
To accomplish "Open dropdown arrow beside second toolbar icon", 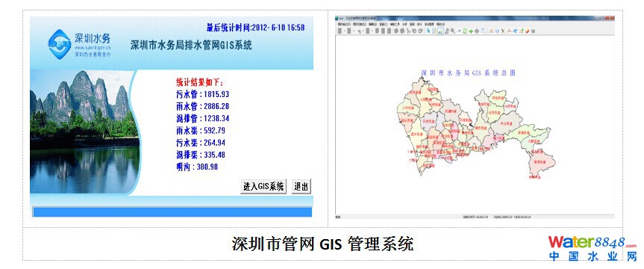I will (x=354, y=31).
